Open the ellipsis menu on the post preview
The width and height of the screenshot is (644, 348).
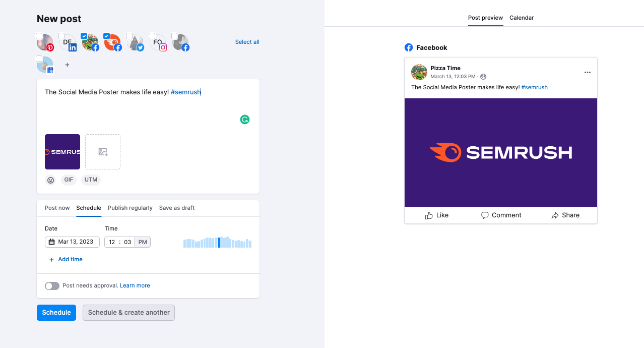(x=587, y=72)
